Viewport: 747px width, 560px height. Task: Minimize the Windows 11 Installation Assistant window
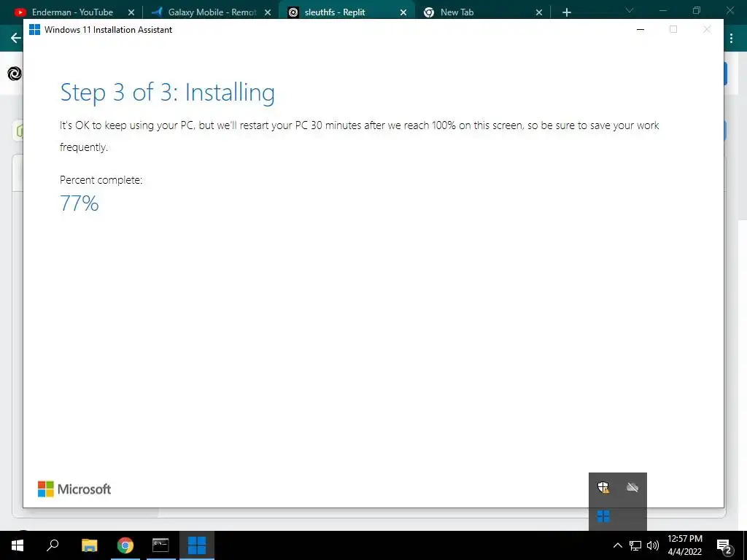point(640,29)
